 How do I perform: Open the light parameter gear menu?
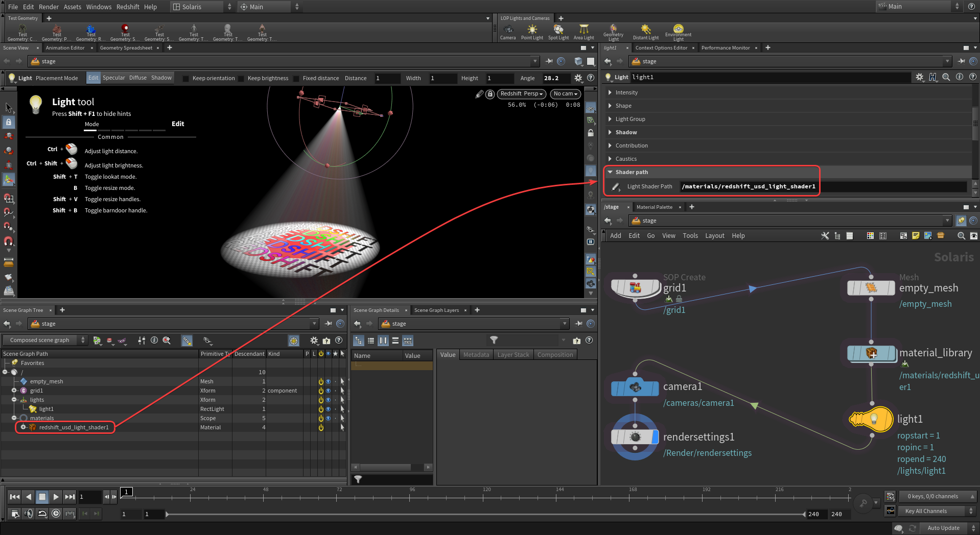[x=919, y=77]
